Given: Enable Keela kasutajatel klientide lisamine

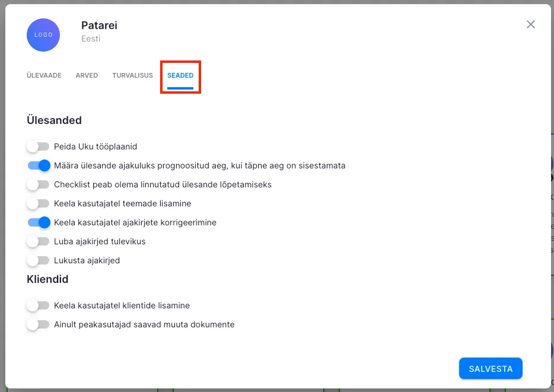Looking at the screenshot, I should [38, 305].
